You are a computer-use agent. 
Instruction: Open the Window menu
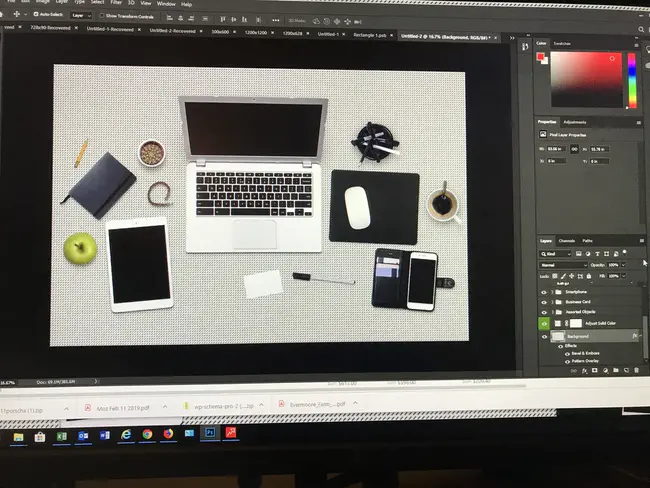(166, 4)
